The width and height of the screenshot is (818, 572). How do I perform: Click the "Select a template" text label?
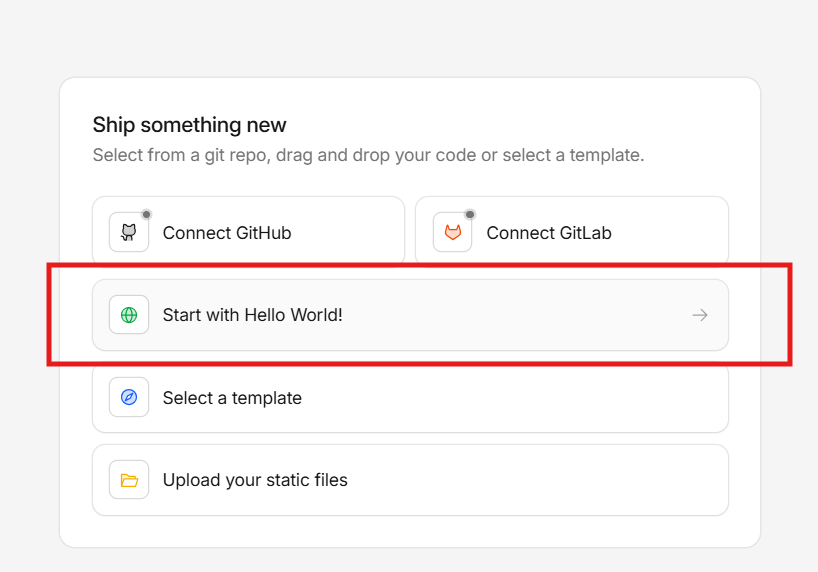[x=232, y=398]
